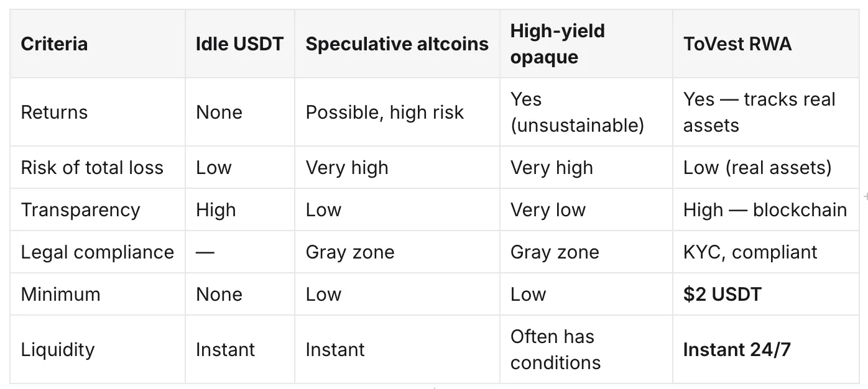This screenshot has width=868, height=389.
Task: Select the Low (real assets) cell
Action: pos(757,168)
